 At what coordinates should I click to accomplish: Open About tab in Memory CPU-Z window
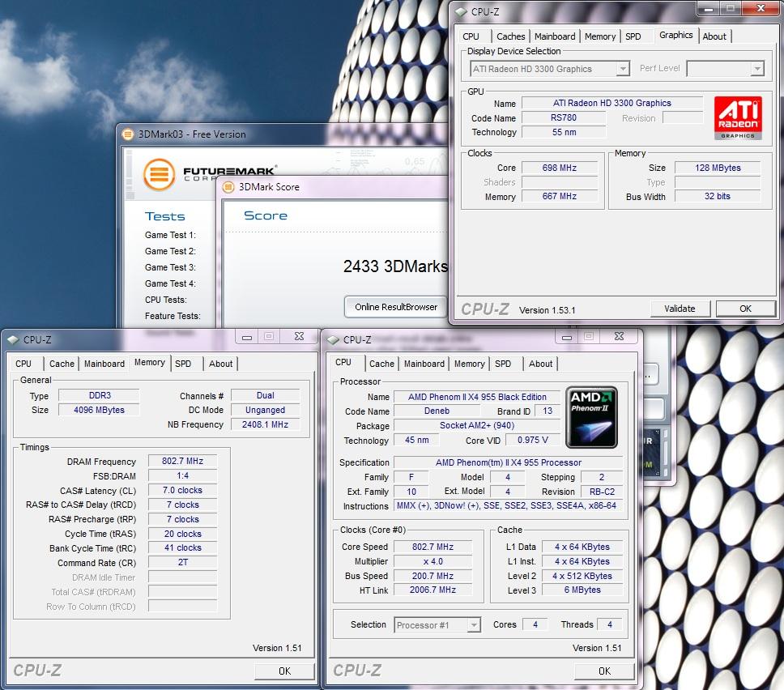[220, 364]
